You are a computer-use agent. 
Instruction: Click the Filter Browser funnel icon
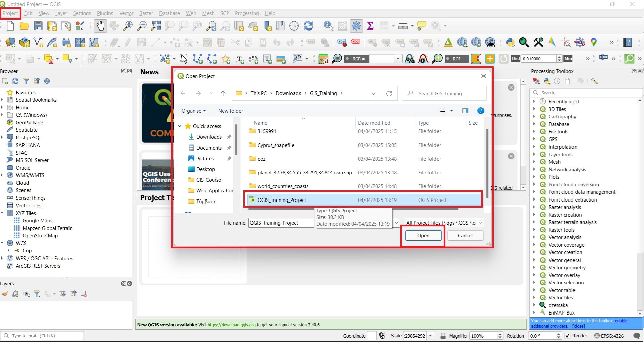click(26, 81)
